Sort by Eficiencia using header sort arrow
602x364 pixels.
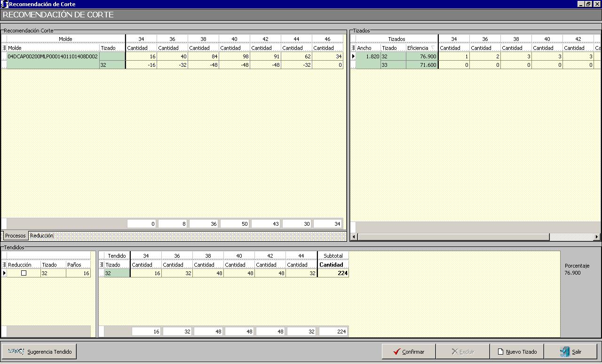pyautogui.click(x=432, y=48)
